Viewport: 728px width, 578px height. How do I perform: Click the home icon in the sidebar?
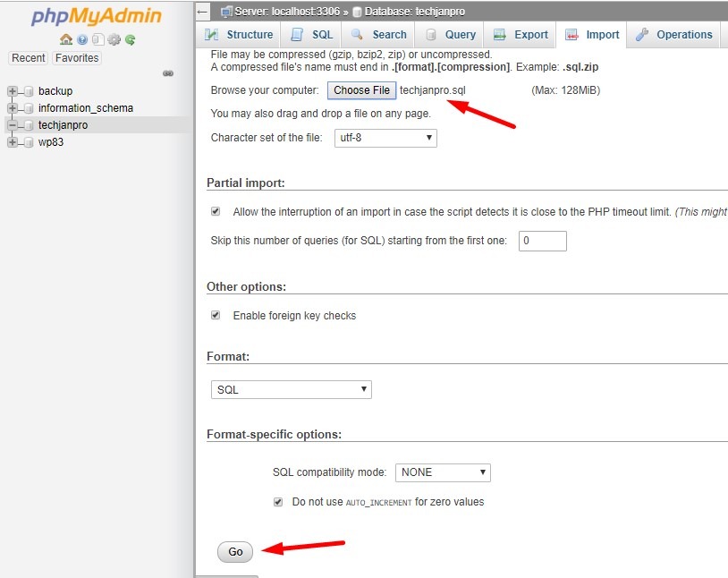point(65,40)
